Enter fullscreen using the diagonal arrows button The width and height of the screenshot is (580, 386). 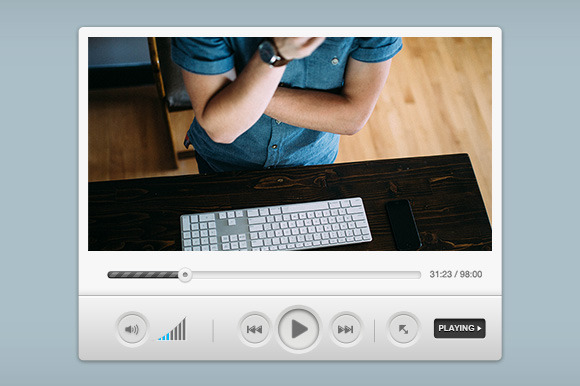pyautogui.click(x=403, y=329)
